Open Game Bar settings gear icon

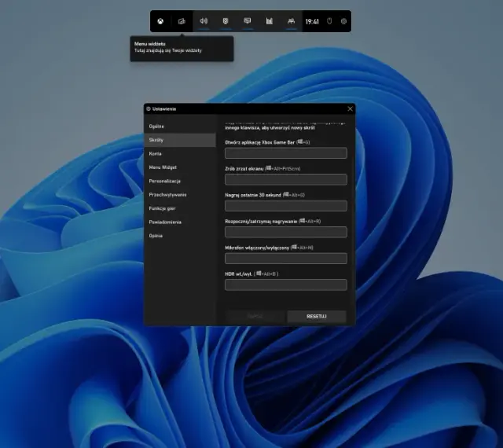coord(343,21)
